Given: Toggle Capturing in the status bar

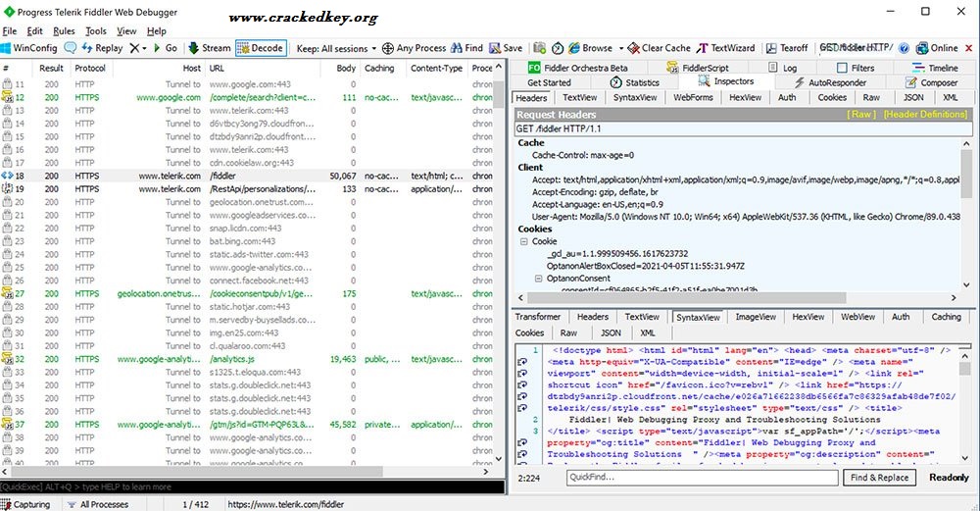Looking at the screenshot, I should [25, 504].
